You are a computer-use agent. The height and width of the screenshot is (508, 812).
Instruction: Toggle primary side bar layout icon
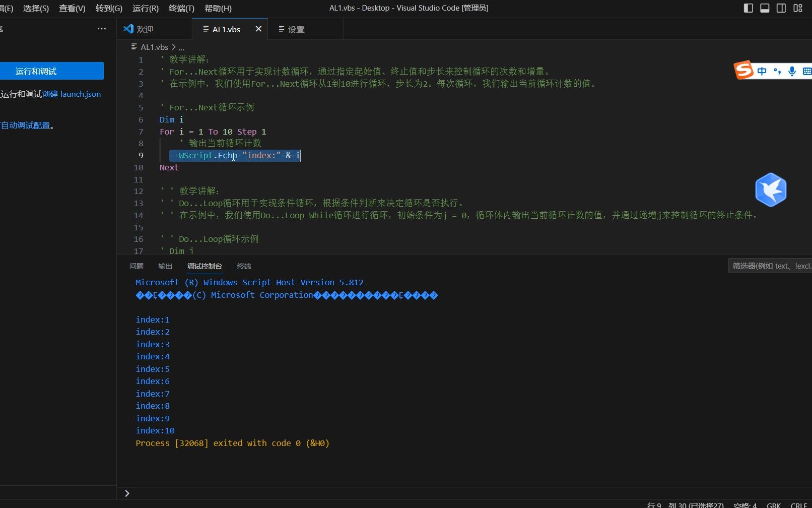point(748,8)
